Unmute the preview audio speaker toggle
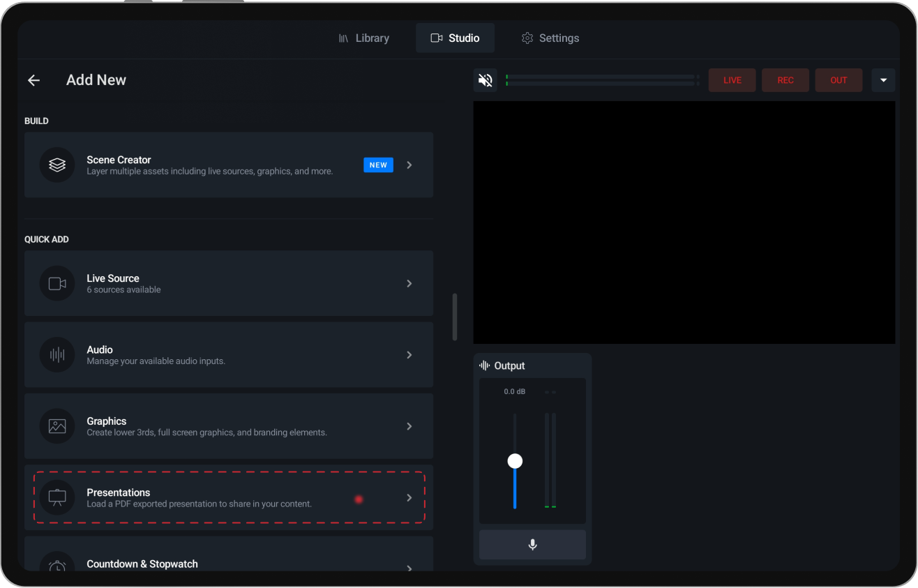The width and height of the screenshot is (918, 588). click(x=486, y=80)
